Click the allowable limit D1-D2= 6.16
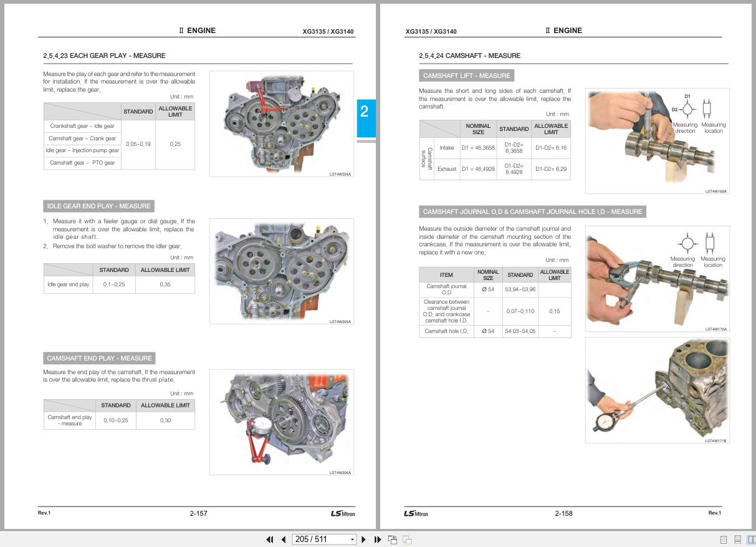The width and height of the screenshot is (756, 547). coord(551,148)
